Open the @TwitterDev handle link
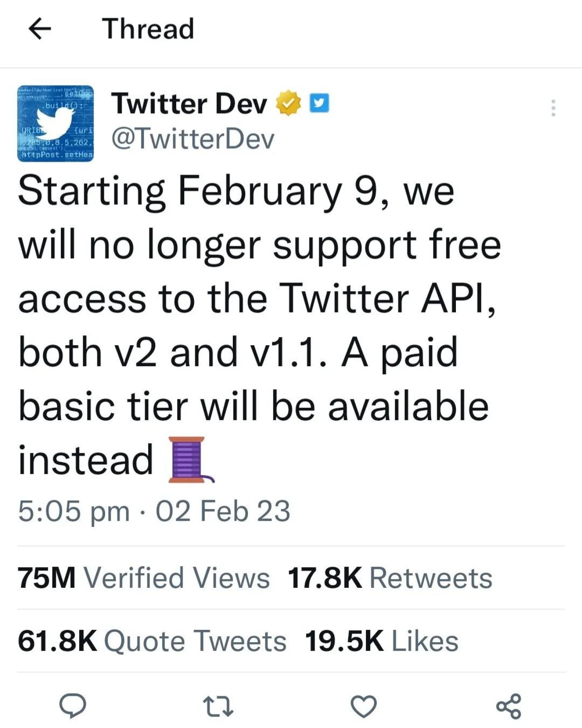The width and height of the screenshot is (582, 728). 193,139
